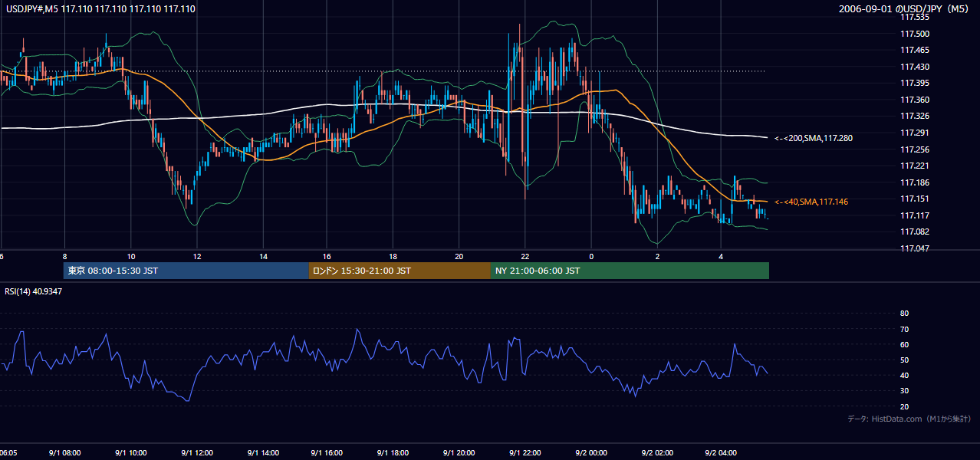Click the RSI 50 level label

(904, 360)
